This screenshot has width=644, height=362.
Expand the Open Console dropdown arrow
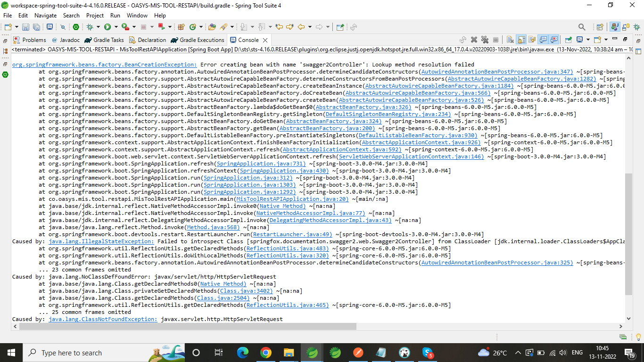(x=606, y=40)
